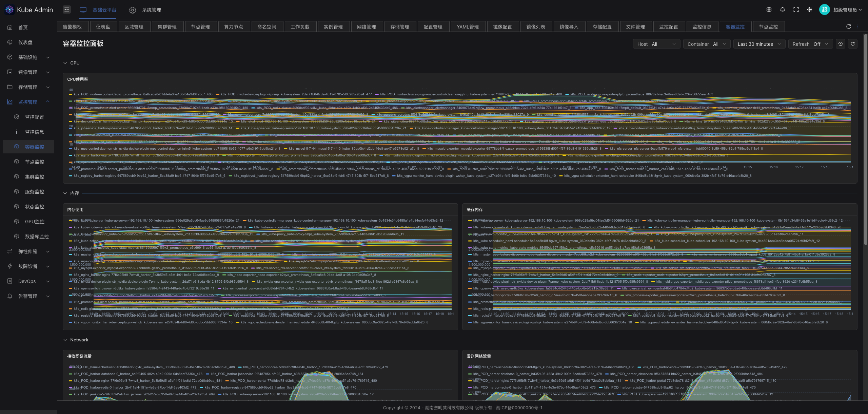Select 容器监控 in the sidebar
Image resolution: width=868 pixels, height=414 pixels.
[x=28, y=147]
